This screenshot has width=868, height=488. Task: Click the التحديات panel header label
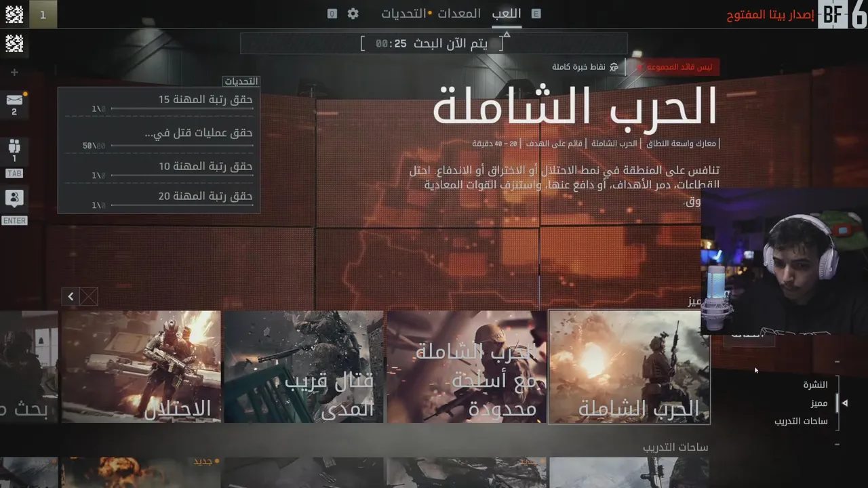[241, 81]
